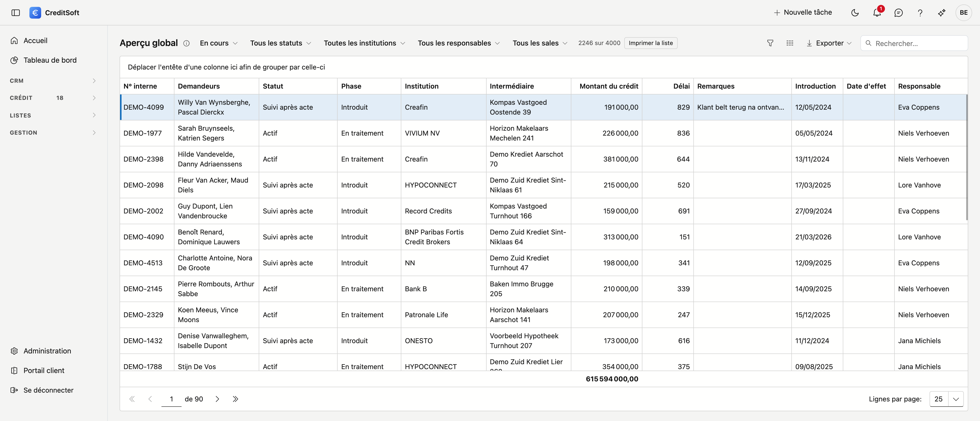Click the Accueil home icon
The image size is (980, 421).
[x=14, y=40]
